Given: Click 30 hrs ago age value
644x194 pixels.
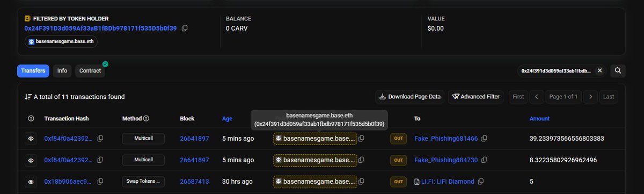Looking at the screenshot, I should tap(238, 182).
